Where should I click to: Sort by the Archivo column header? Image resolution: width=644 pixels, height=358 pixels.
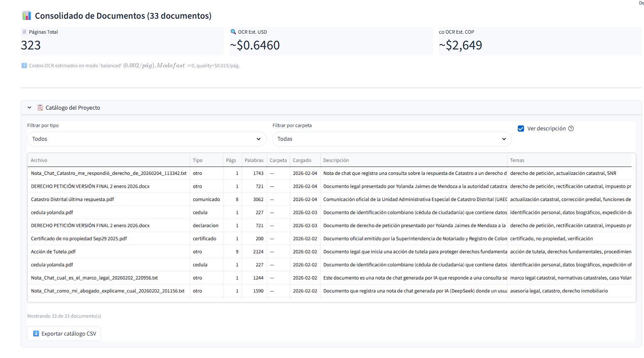(x=39, y=160)
